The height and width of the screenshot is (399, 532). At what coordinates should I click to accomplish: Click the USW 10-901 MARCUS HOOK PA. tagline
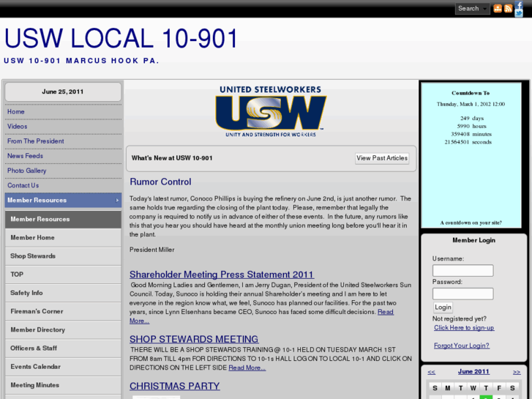(81, 61)
